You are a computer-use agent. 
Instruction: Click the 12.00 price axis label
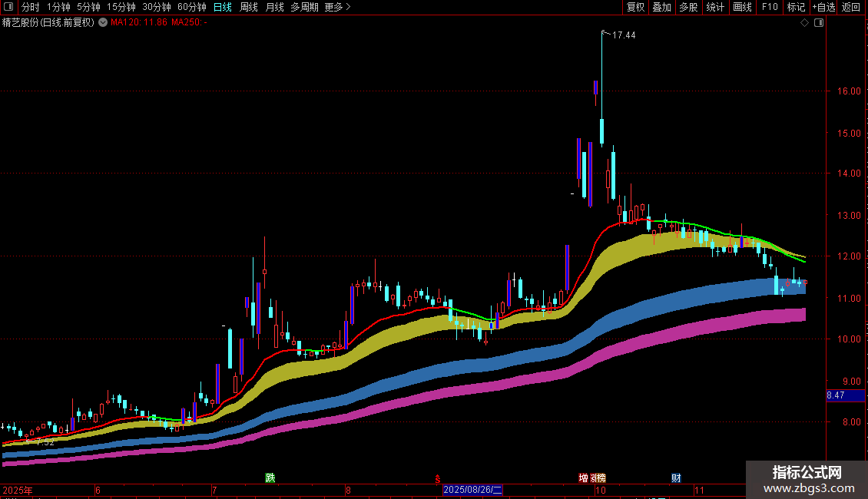pyautogui.click(x=849, y=256)
